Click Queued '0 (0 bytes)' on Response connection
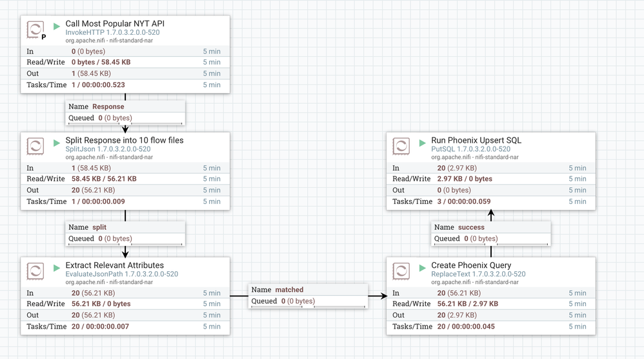Screen dimensions: 644x359 (x=116, y=118)
